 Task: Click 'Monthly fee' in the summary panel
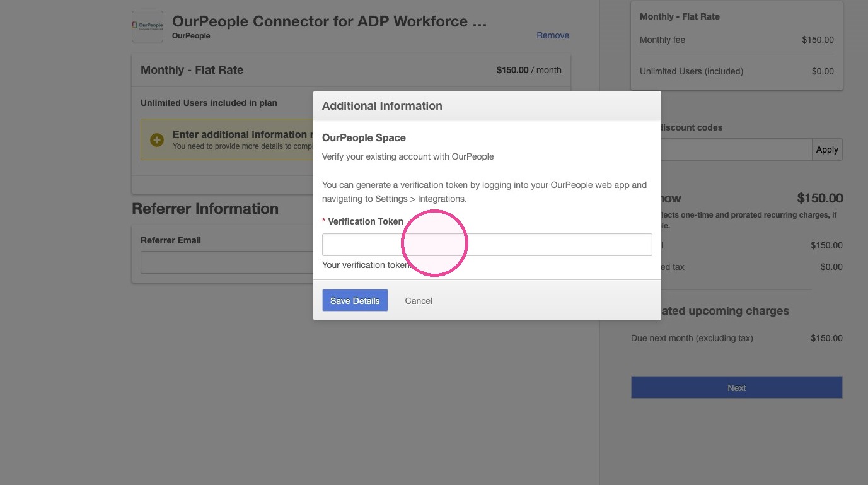(x=663, y=40)
